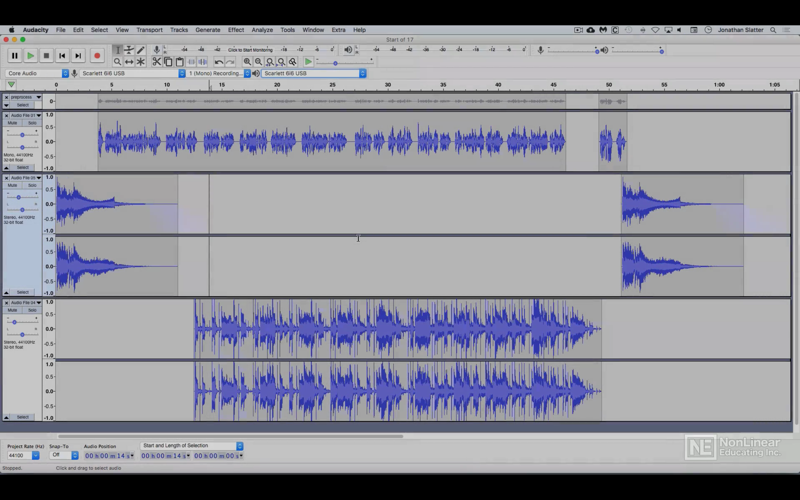800x500 pixels.
Task: Click the horizontal scrollbar below tracks
Action: tap(231, 436)
